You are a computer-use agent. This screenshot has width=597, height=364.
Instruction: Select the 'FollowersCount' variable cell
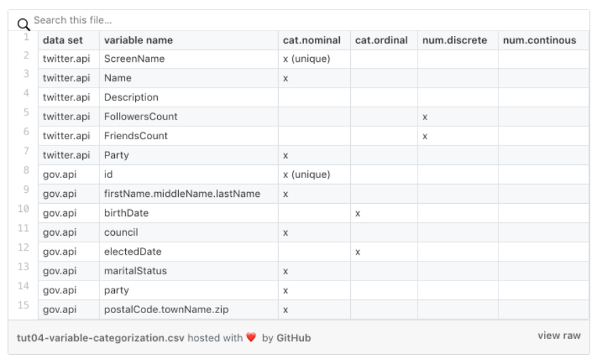click(x=141, y=117)
